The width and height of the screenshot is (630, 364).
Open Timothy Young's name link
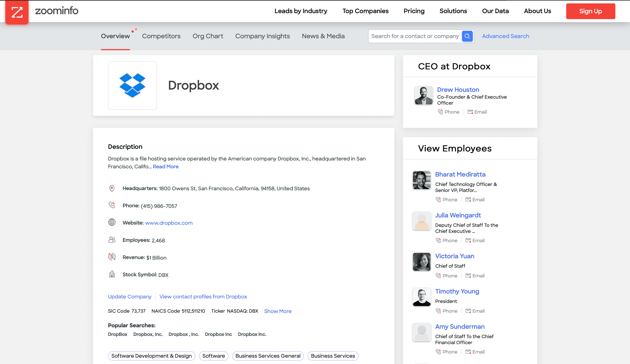tap(457, 291)
